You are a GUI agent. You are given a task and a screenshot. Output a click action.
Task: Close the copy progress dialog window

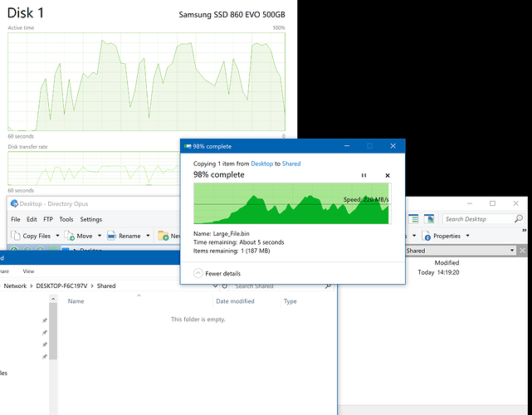click(x=393, y=146)
